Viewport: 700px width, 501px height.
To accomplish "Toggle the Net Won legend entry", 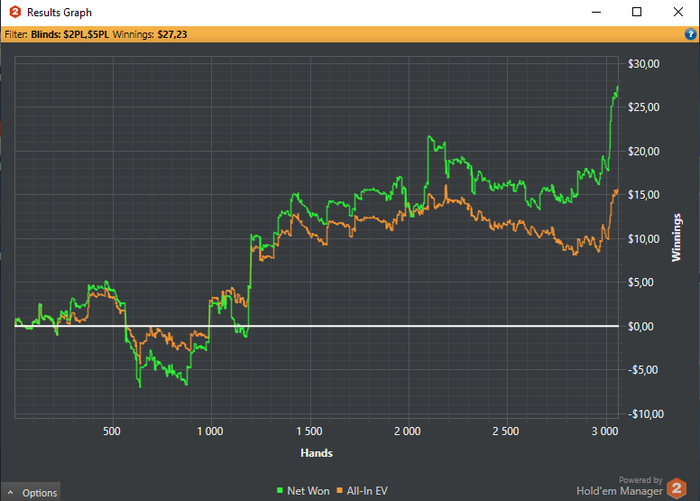I will click(303, 491).
